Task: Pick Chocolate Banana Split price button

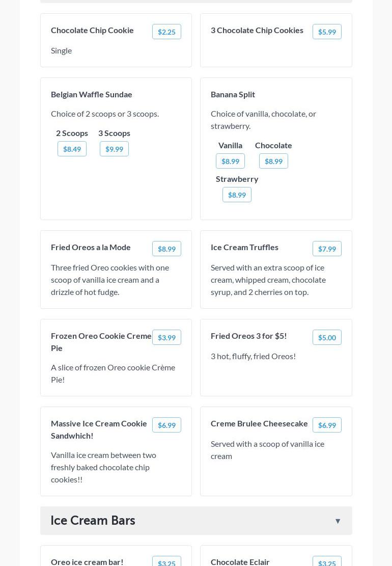Action: 273,161
